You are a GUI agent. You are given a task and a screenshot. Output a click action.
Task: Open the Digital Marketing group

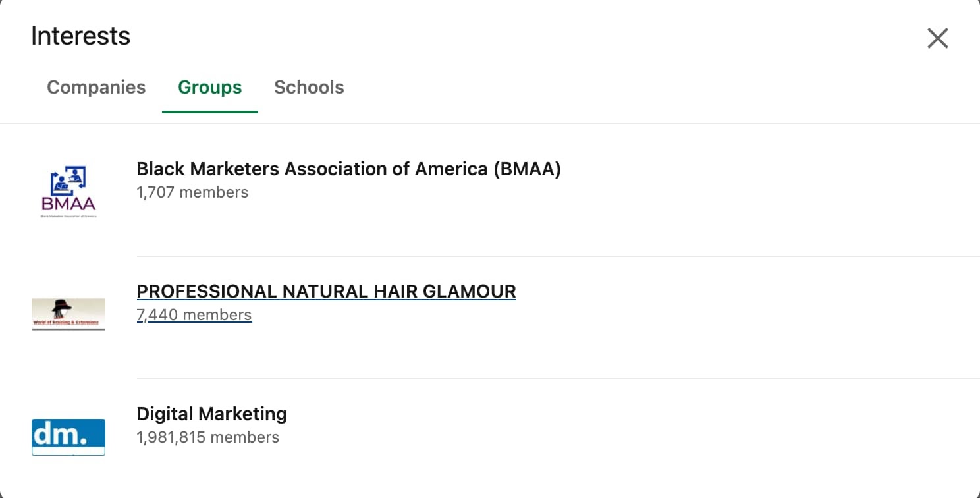coord(211,414)
